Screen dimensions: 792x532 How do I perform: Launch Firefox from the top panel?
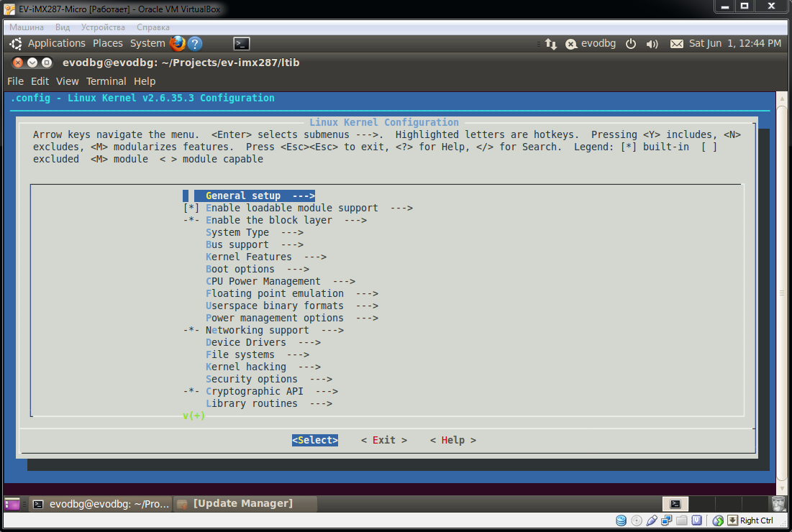[x=178, y=43]
